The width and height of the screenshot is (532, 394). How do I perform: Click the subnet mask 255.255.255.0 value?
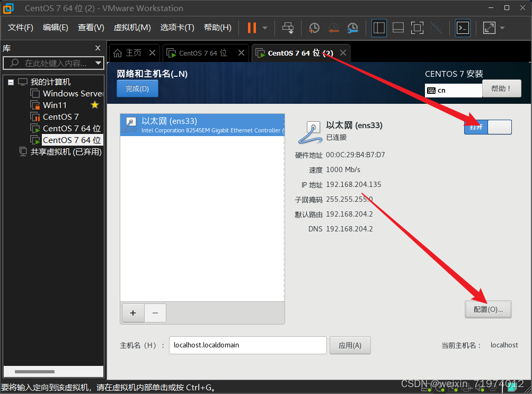[x=349, y=199]
